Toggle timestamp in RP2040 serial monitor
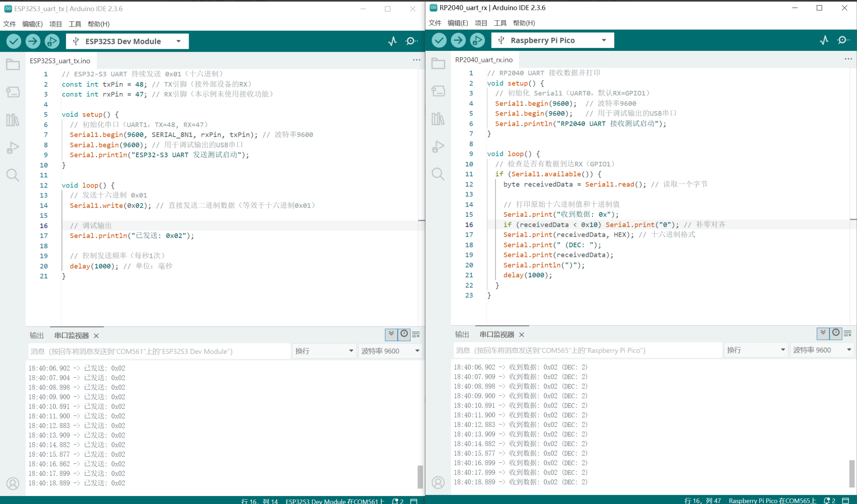The image size is (857, 504). [836, 333]
